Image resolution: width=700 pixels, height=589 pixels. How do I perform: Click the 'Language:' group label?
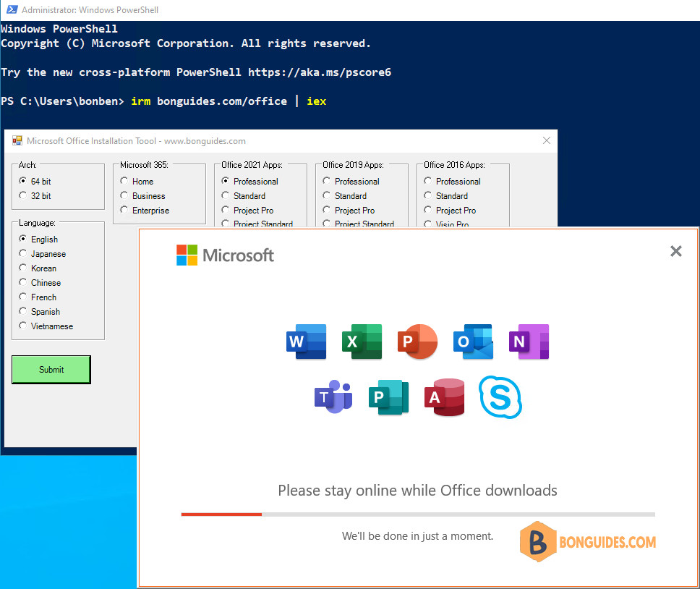(x=37, y=223)
